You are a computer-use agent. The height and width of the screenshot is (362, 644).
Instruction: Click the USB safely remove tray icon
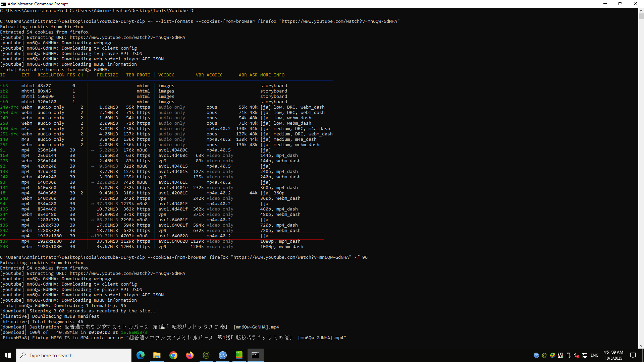(x=569, y=355)
